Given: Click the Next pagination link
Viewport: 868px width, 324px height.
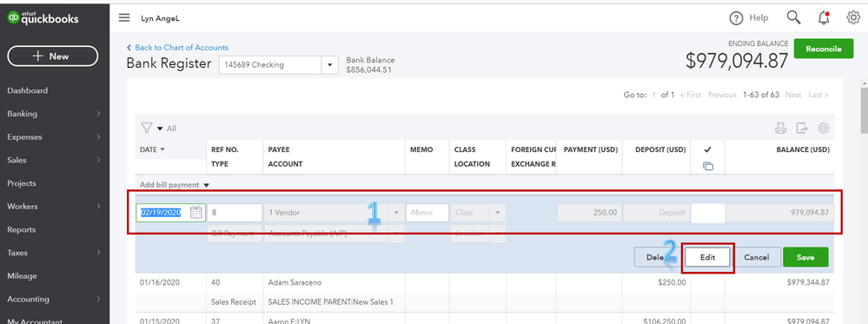Looking at the screenshot, I should coord(793,95).
